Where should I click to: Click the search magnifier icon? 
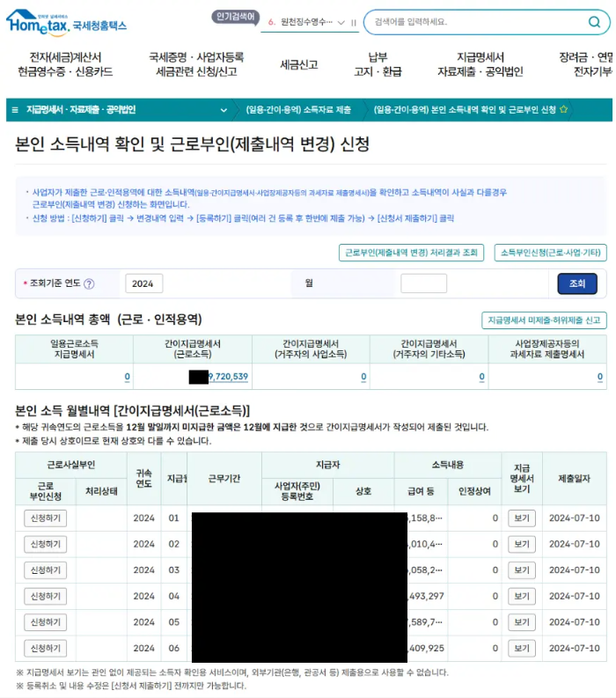[x=594, y=22]
